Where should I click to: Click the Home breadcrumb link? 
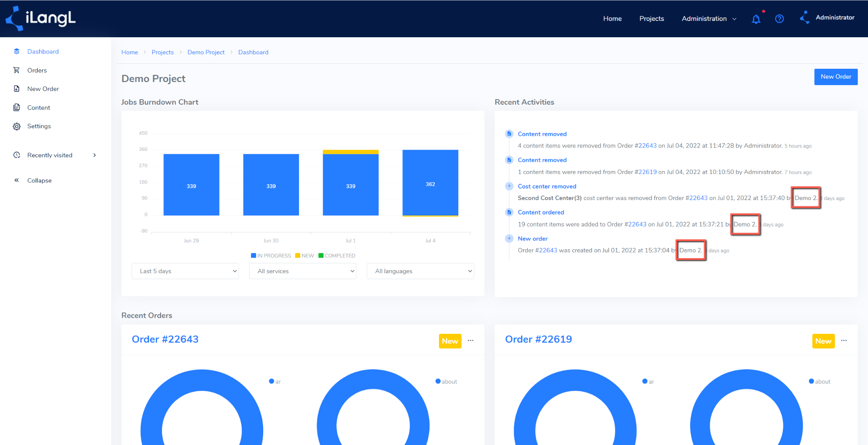tap(129, 52)
